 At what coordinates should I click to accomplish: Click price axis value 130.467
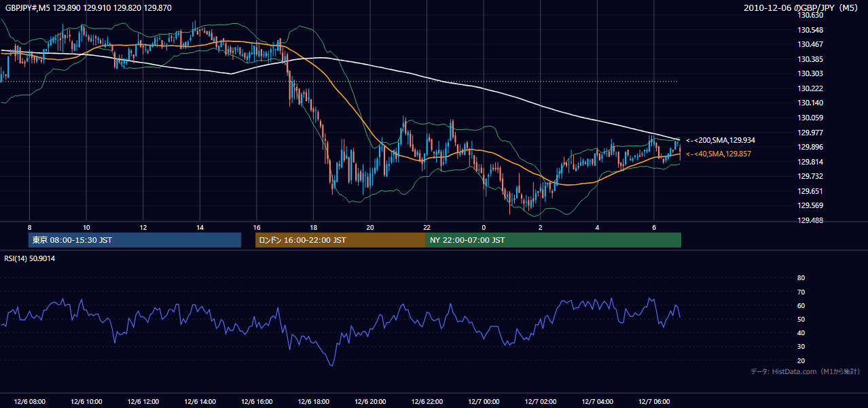tap(810, 45)
